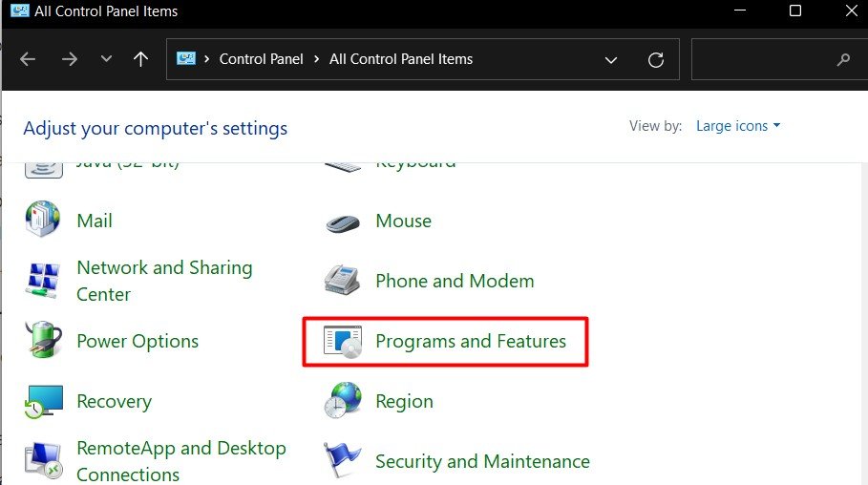Open the RemoteApp and Desktop Connections icon
The image size is (868, 485).
click(x=43, y=460)
